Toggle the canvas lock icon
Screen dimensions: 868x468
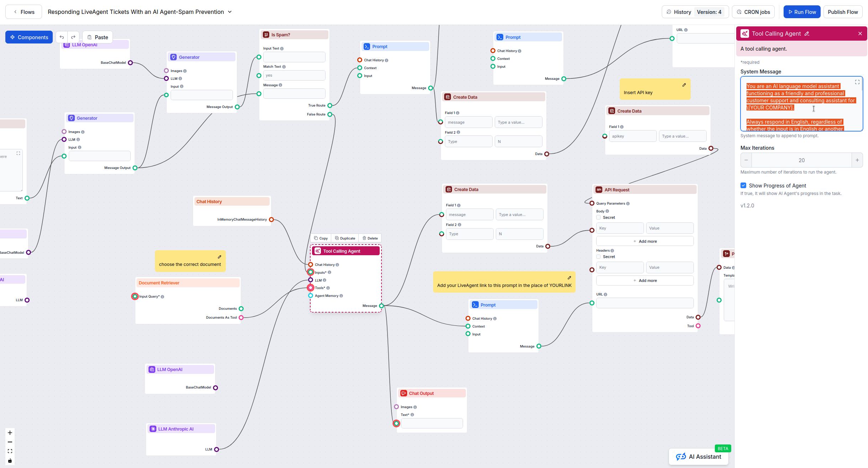pos(10,461)
